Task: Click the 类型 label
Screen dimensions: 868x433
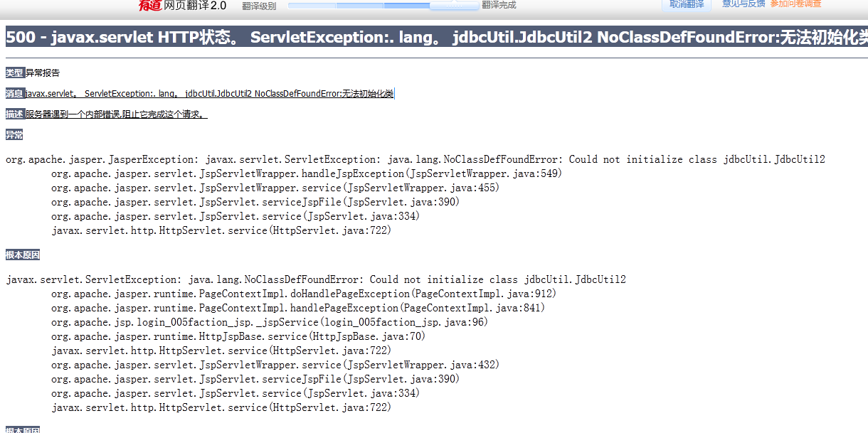Action: pos(14,73)
